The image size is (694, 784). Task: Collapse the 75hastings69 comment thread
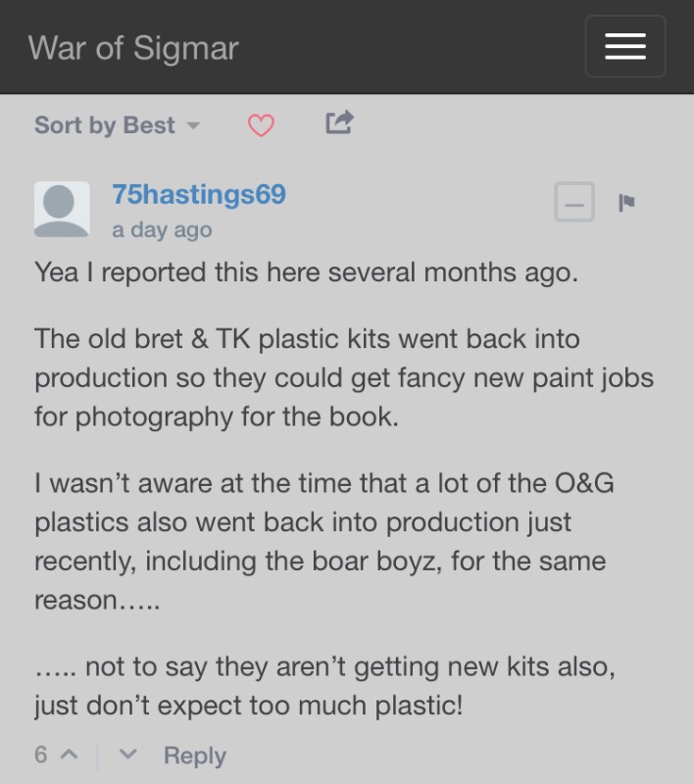[574, 202]
